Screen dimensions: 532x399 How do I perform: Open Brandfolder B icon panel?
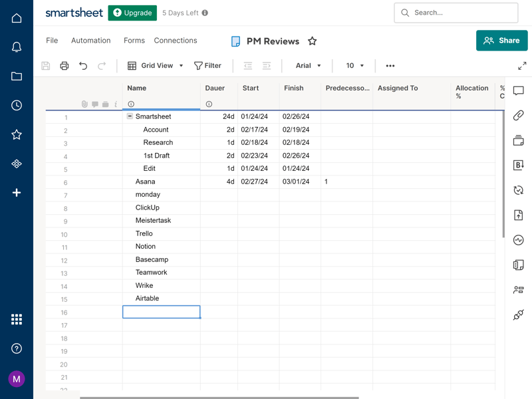pyautogui.click(x=519, y=165)
